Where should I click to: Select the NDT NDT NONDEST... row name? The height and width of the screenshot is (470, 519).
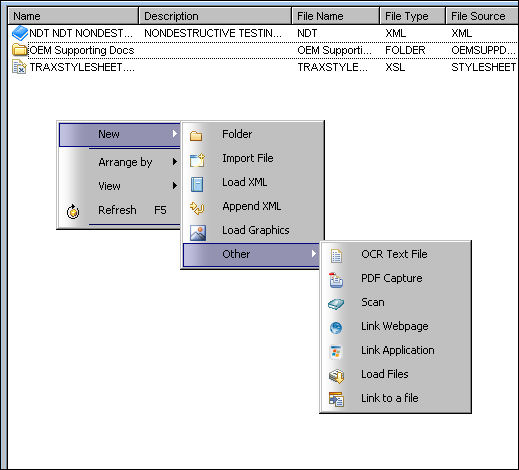pyautogui.click(x=81, y=33)
